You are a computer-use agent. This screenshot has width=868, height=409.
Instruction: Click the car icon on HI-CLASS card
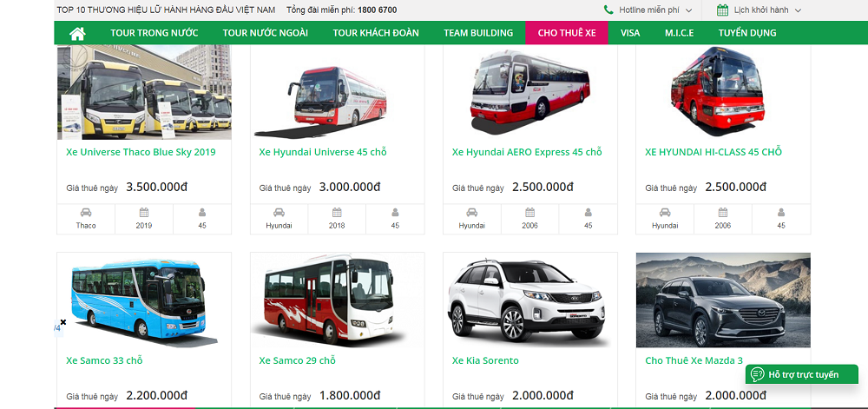click(x=665, y=212)
